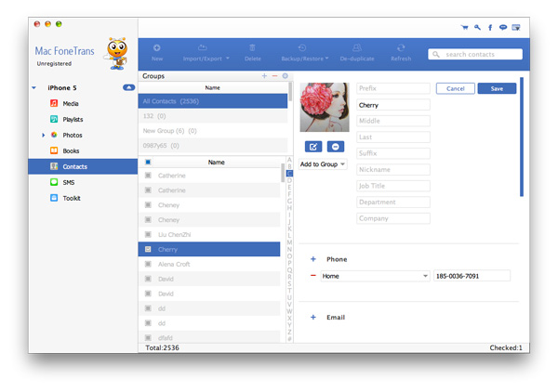Click the Department field
This screenshot has height=392, width=558.
(x=393, y=202)
